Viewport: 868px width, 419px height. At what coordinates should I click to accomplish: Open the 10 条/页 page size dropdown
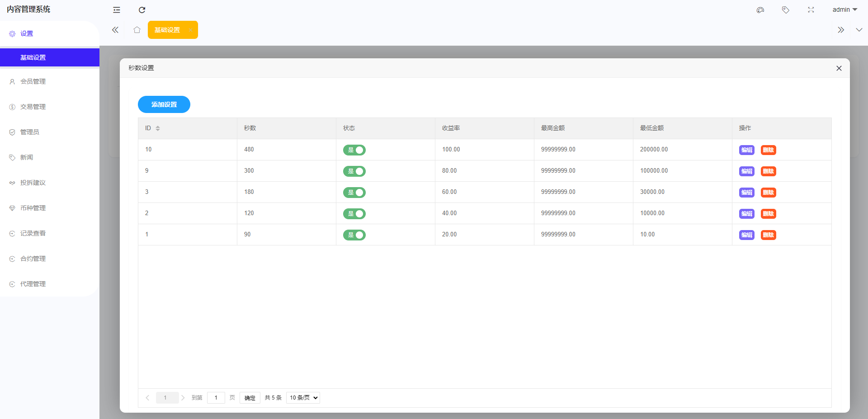click(x=303, y=398)
